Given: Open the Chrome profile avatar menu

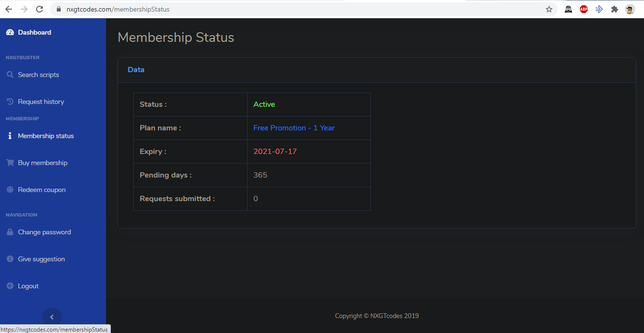Looking at the screenshot, I should click(x=630, y=9).
